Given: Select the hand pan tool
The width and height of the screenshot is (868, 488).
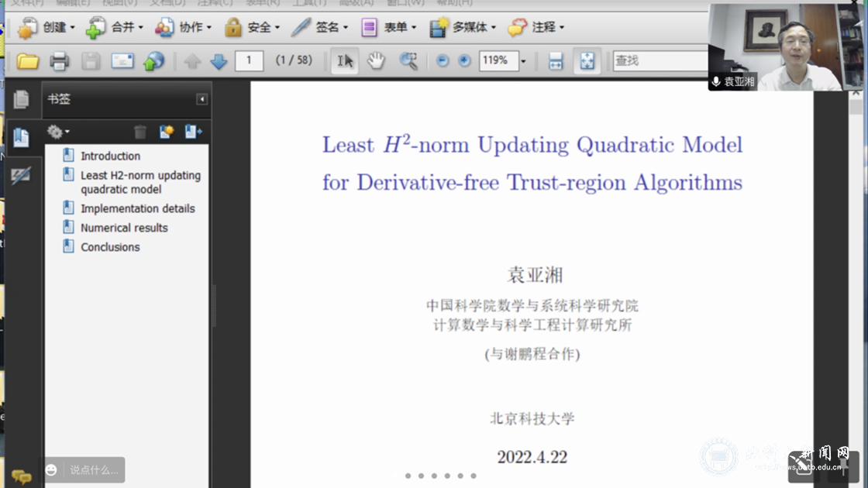Looking at the screenshot, I should pyautogui.click(x=376, y=61).
